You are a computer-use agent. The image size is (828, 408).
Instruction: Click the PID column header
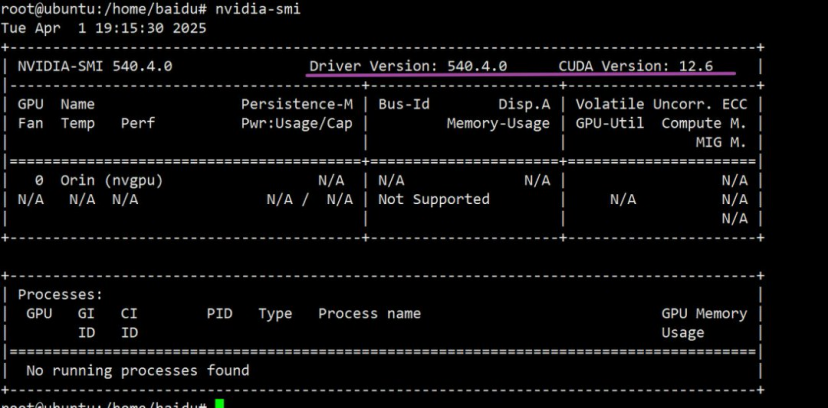click(x=220, y=314)
